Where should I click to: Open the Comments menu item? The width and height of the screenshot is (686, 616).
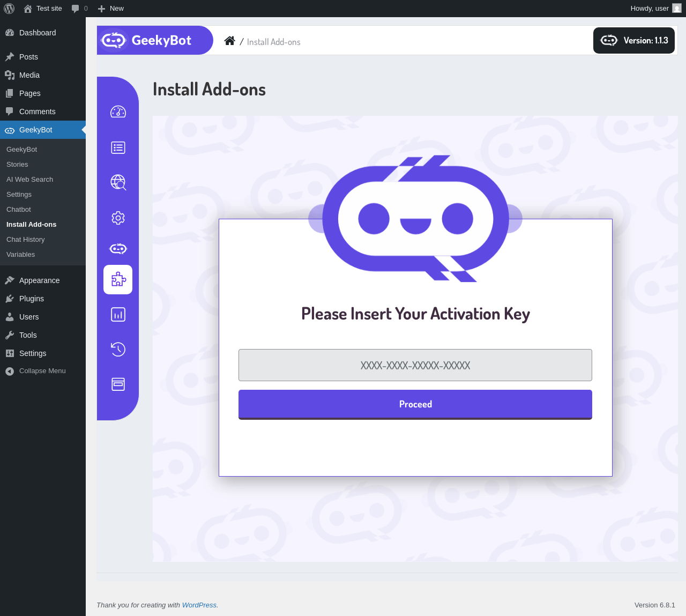[x=43, y=112]
